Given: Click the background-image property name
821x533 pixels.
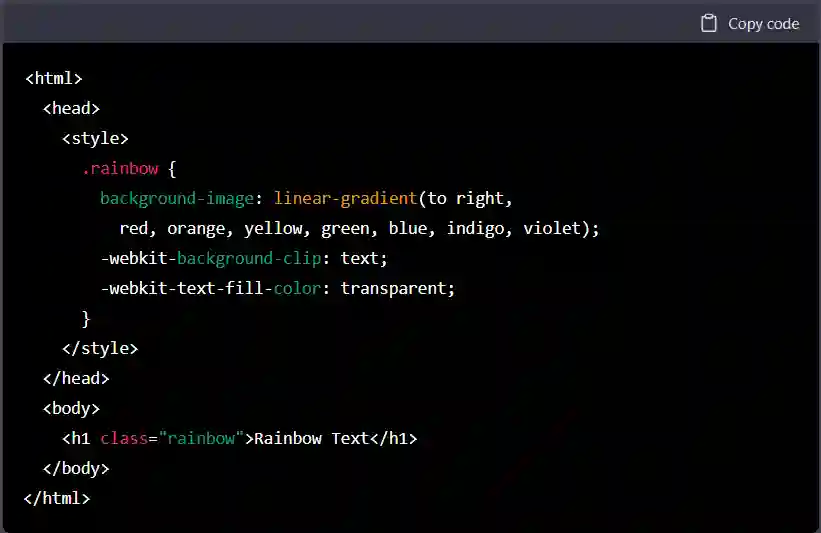Looking at the screenshot, I should (177, 199).
